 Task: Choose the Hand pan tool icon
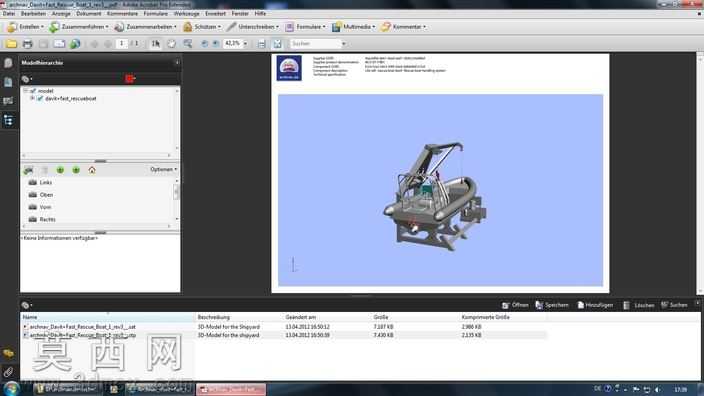point(172,44)
